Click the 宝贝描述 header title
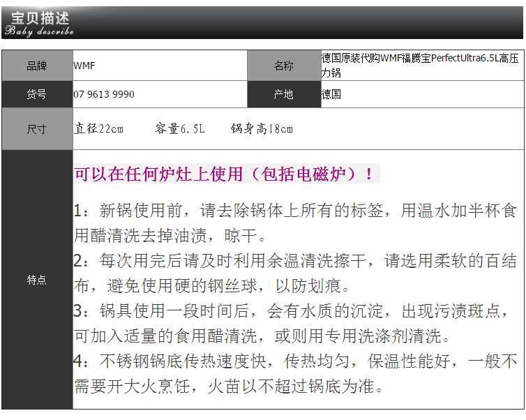Image resolution: width=526 pixels, height=420 pixels. coord(40,18)
